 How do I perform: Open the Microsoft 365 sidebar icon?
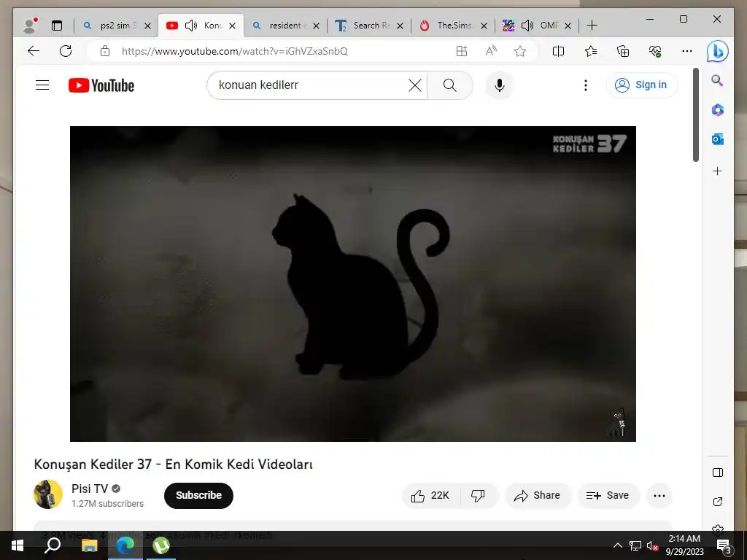click(718, 110)
